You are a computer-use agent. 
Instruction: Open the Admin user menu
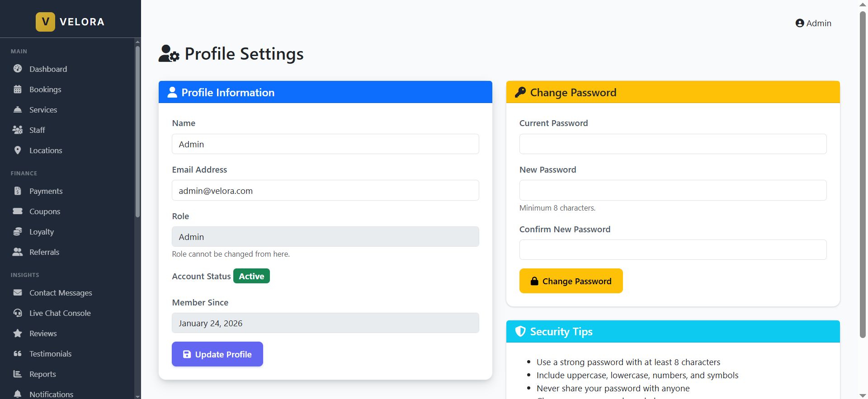coord(813,23)
